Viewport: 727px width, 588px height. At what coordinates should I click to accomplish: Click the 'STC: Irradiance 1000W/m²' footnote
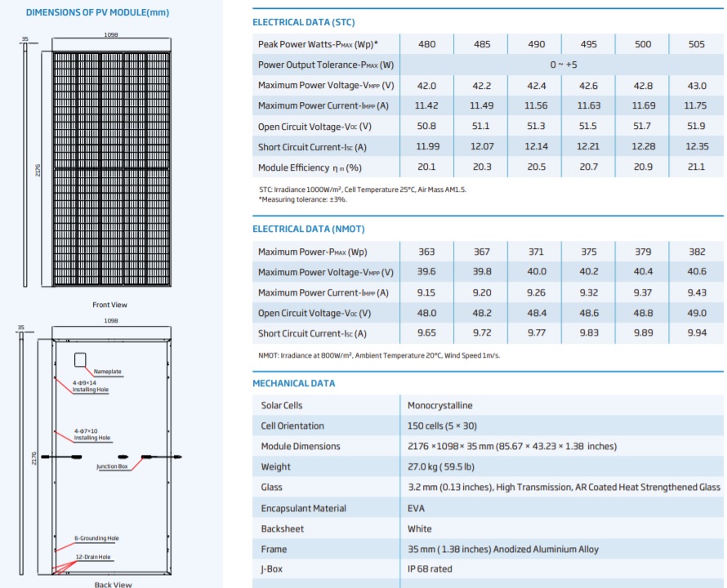(x=363, y=189)
